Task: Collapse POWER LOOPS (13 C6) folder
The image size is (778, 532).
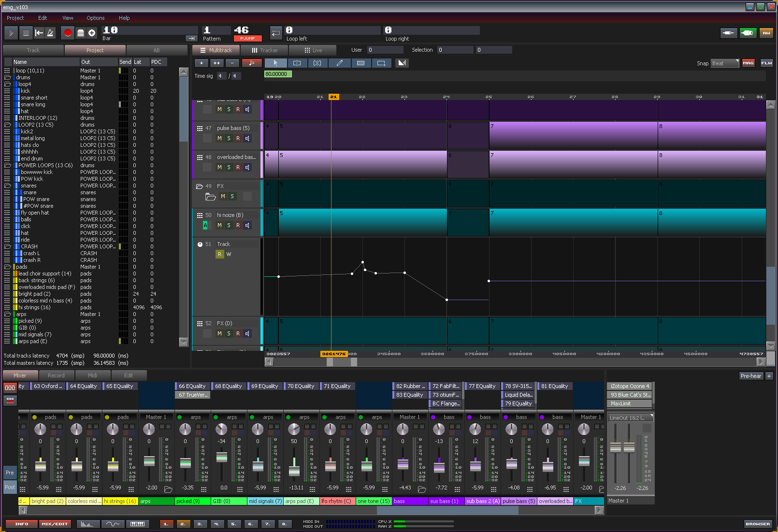Action: coord(7,165)
